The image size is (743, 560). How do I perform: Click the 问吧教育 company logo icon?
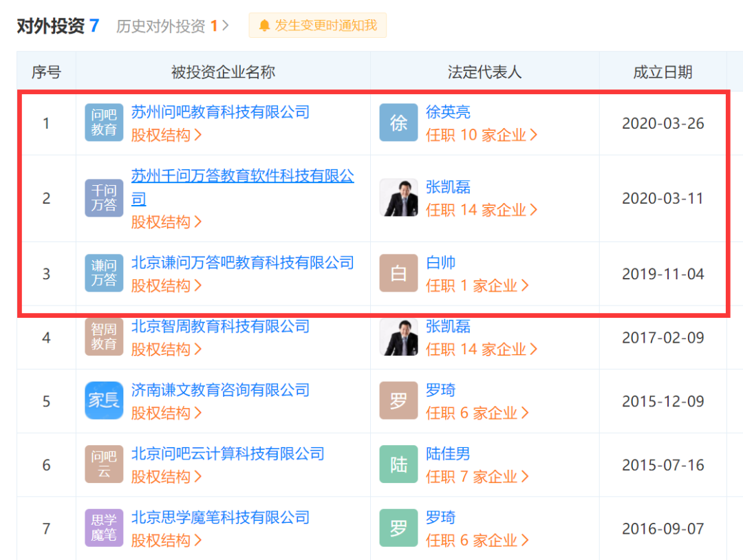tap(104, 123)
